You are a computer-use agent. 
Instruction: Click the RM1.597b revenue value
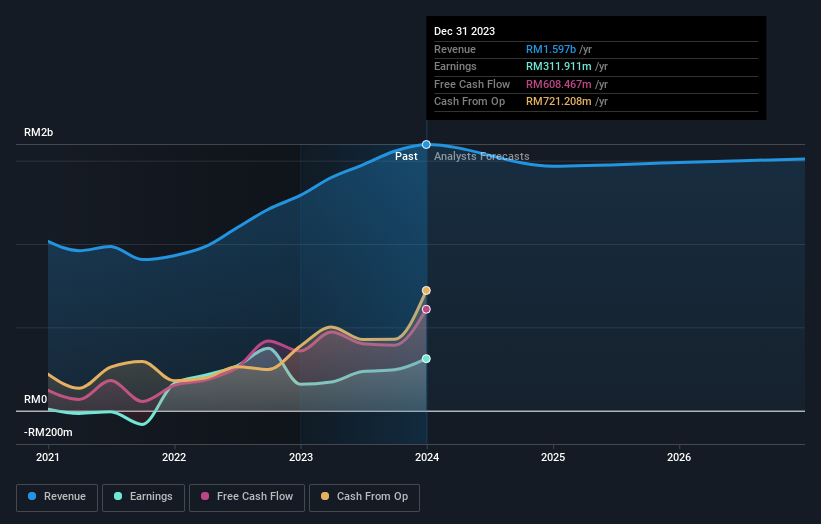(x=551, y=49)
